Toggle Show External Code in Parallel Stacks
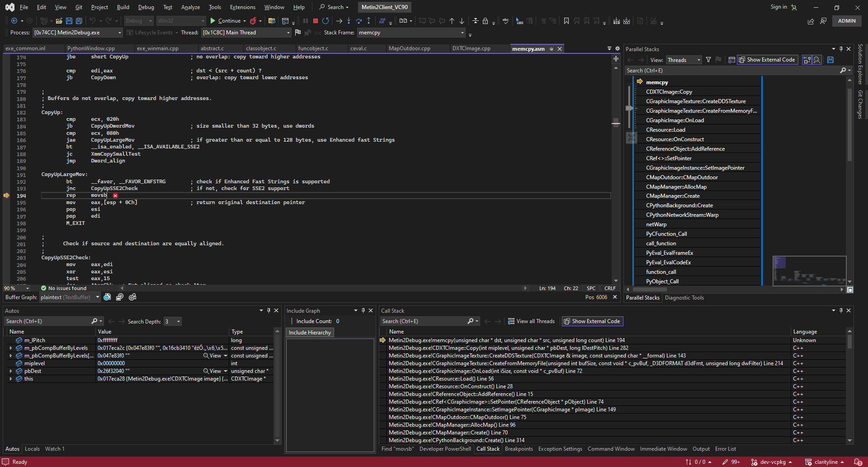The width and height of the screenshot is (868, 467). (x=766, y=60)
